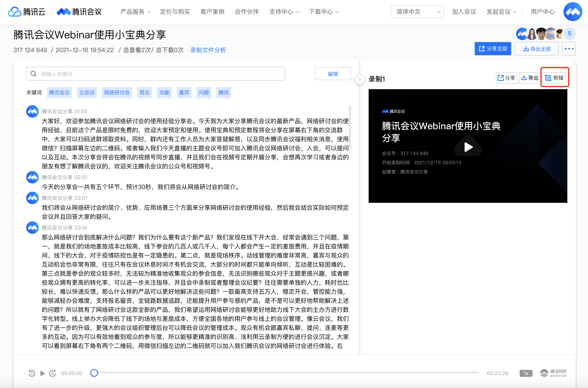
Task: Select keyword tag 腾讯
Action: click(x=223, y=93)
